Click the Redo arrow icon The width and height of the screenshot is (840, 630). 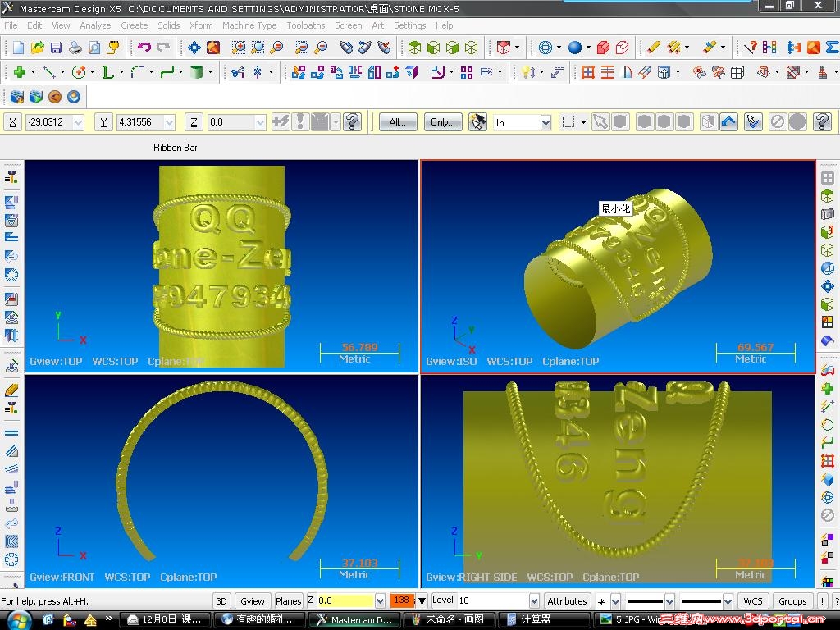point(163,48)
